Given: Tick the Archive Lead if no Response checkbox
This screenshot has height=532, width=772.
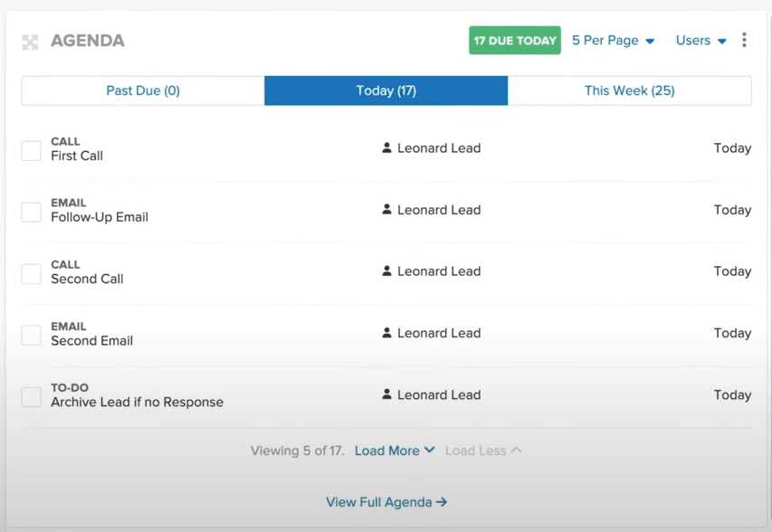Looking at the screenshot, I should [31, 396].
